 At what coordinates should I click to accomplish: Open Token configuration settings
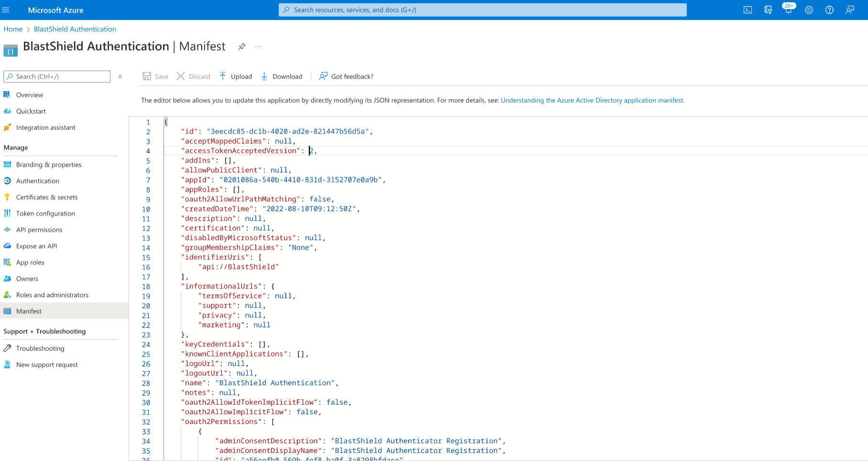click(x=45, y=214)
